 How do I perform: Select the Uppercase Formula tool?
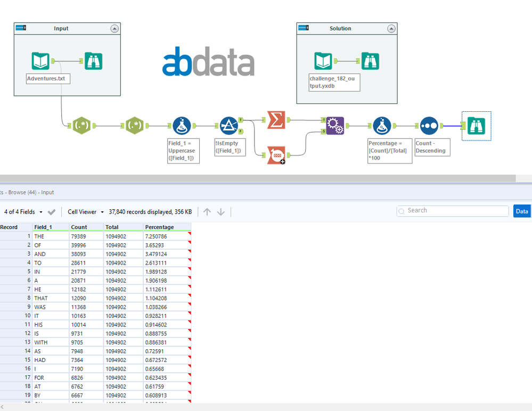(182, 126)
